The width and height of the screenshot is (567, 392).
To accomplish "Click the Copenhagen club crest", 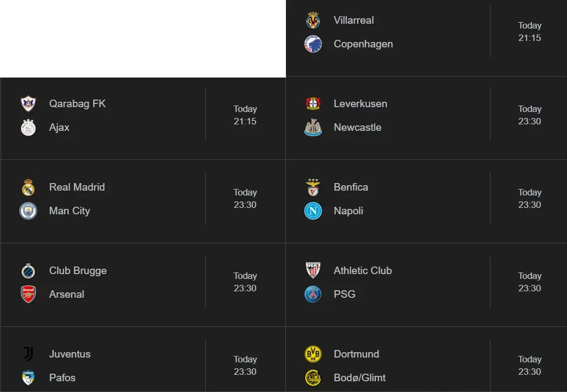I will click(x=313, y=44).
